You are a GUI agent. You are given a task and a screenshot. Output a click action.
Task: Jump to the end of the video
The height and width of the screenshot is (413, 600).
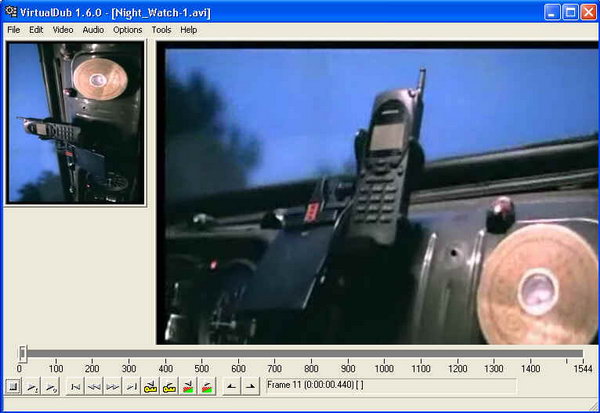click(x=132, y=387)
